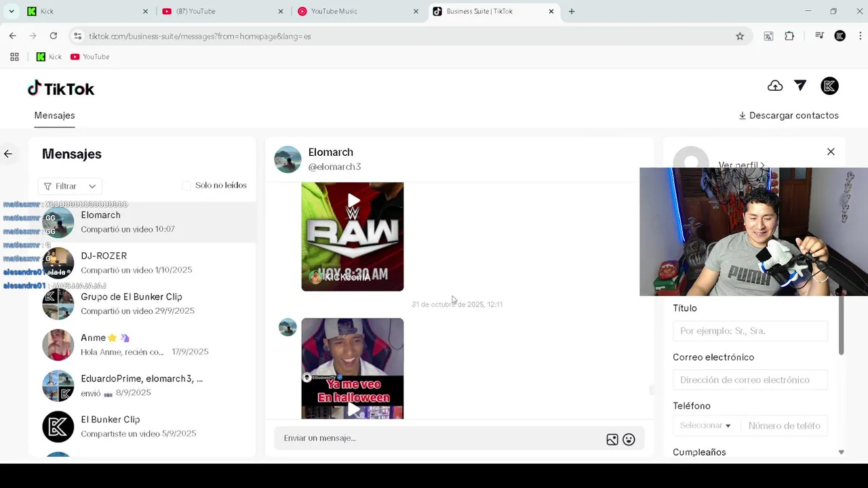Open a new browser tab

(572, 12)
